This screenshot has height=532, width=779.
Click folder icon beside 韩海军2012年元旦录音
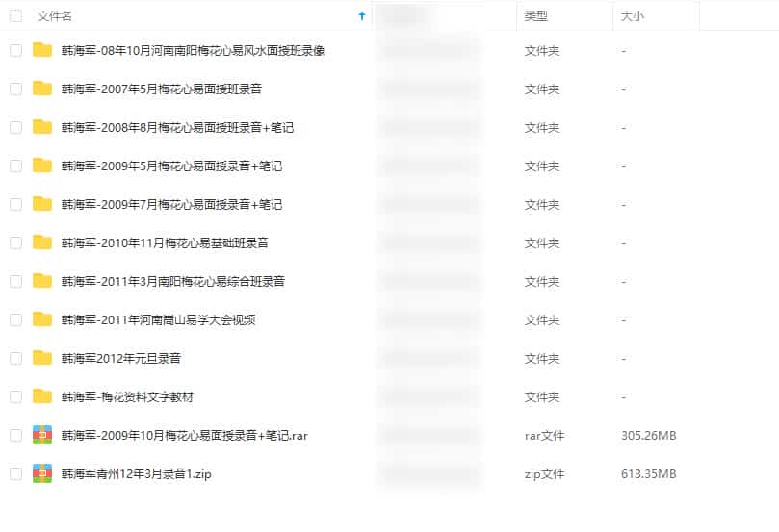click(x=42, y=358)
